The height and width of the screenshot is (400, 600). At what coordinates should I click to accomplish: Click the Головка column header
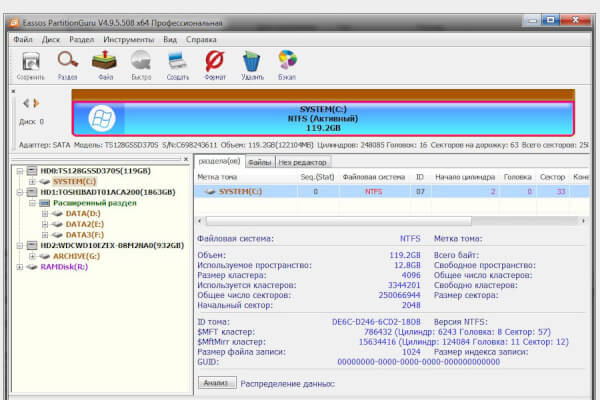(517, 177)
